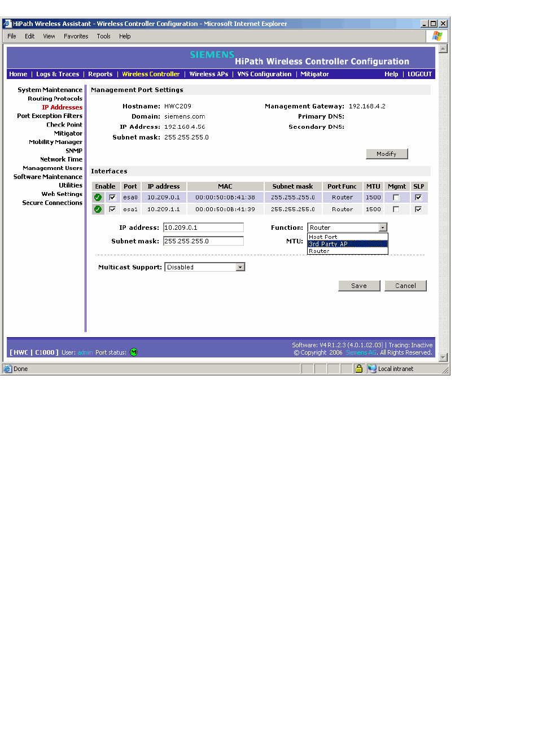Open Port Exception Filters in sidebar
This screenshot has width=560, height=742.
[x=50, y=116]
